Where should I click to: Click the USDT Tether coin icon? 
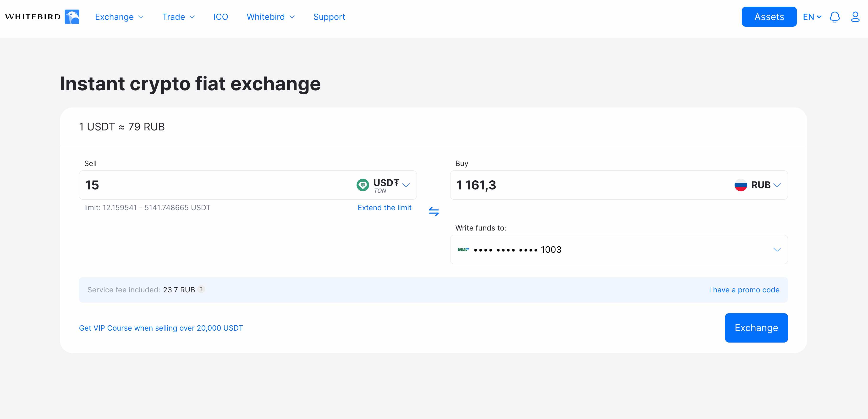tap(363, 185)
